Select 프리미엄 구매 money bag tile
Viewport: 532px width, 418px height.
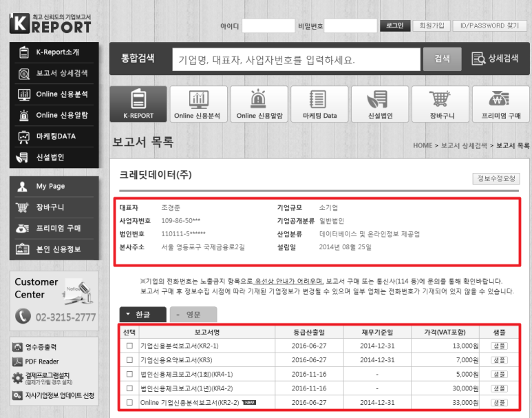coord(501,104)
